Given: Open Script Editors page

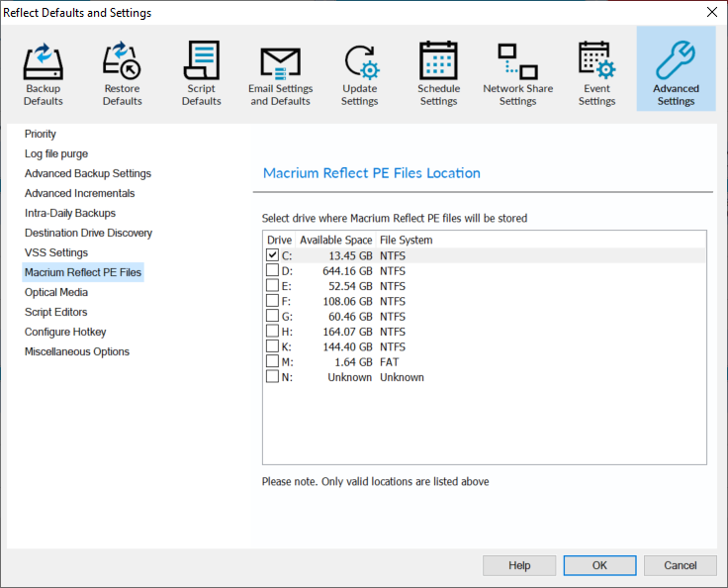Looking at the screenshot, I should (x=55, y=313).
